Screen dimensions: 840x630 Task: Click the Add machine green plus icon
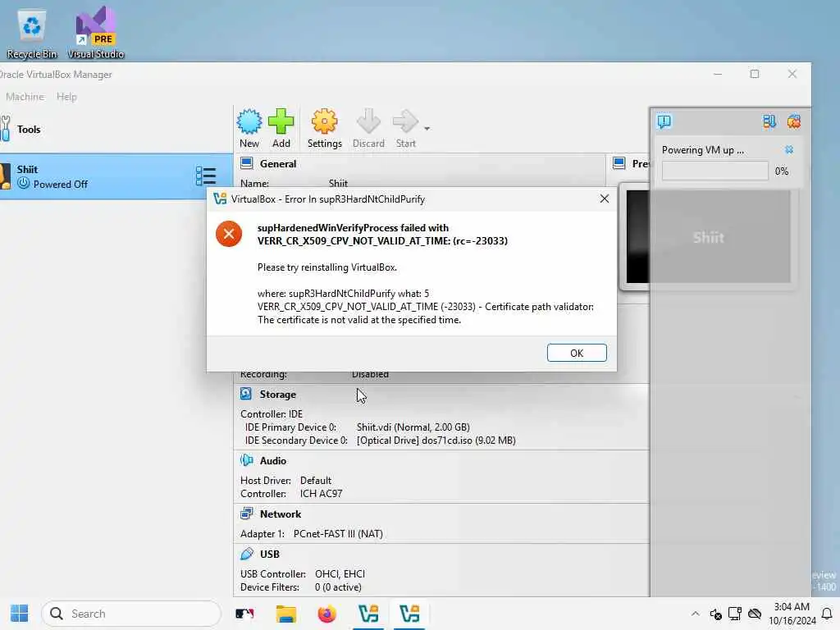281,129
